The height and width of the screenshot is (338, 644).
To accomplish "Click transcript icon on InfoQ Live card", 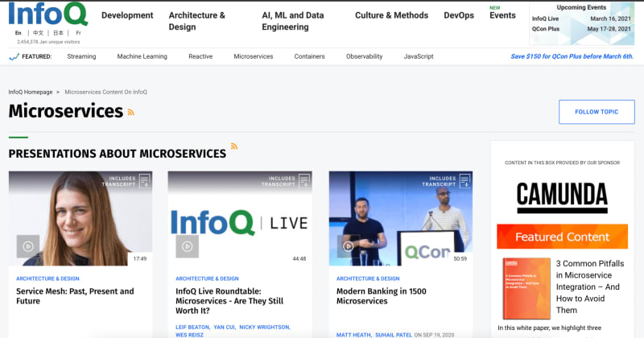I will click(x=304, y=181).
